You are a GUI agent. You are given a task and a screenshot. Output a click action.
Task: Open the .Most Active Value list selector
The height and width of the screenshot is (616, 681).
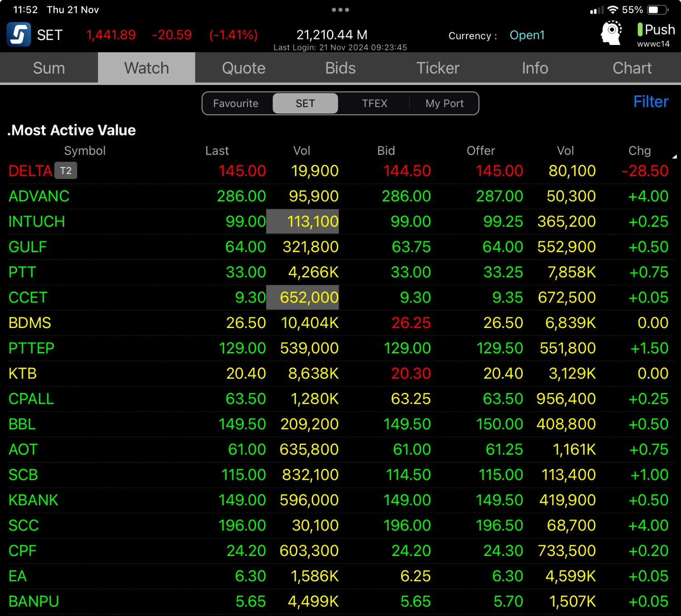(x=72, y=130)
